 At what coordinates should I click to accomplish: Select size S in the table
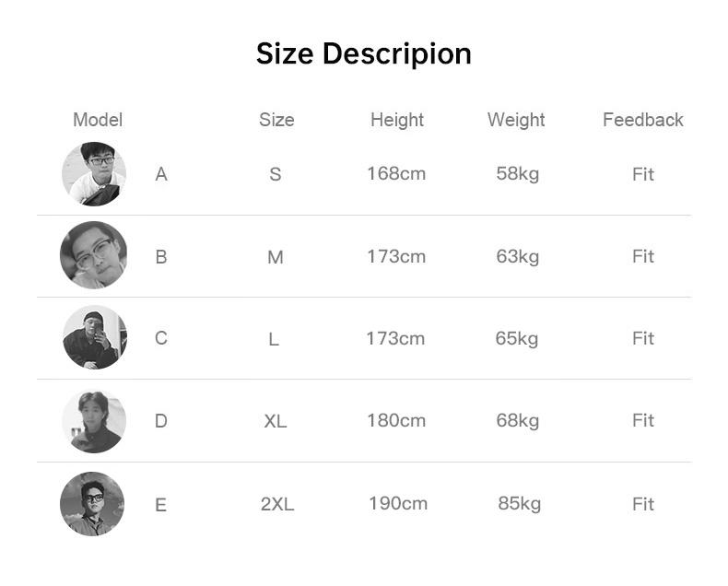276,174
